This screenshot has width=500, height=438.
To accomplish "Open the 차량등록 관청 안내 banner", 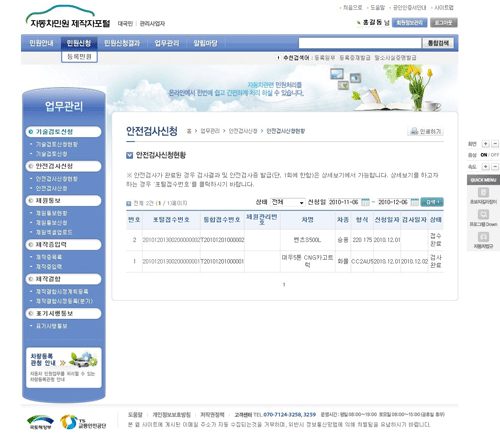I will tap(63, 368).
